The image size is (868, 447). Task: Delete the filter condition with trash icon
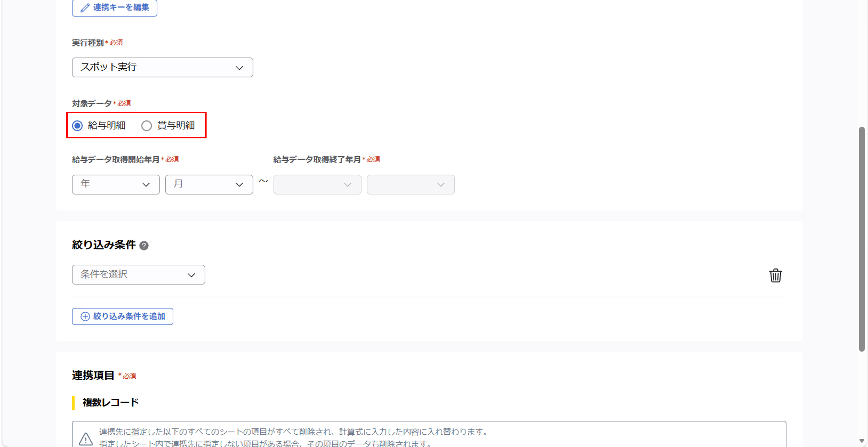(x=775, y=275)
